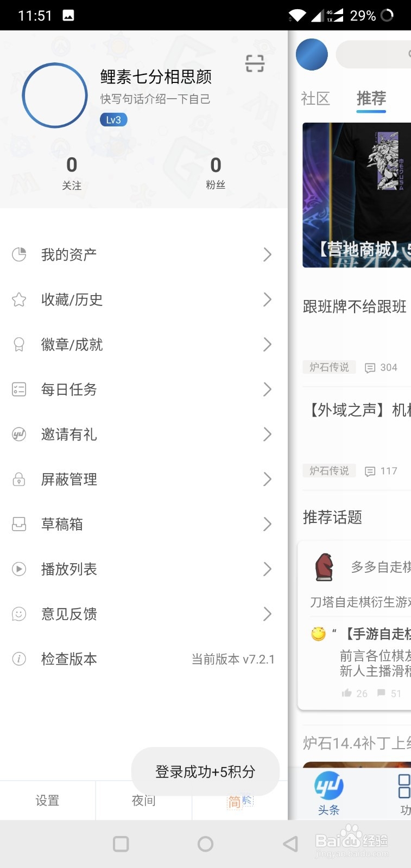Image resolution: width=411 pixels, height=868 pixels.
Task: Select the badge icon for 徽章/成就
Action: (19, 344)
